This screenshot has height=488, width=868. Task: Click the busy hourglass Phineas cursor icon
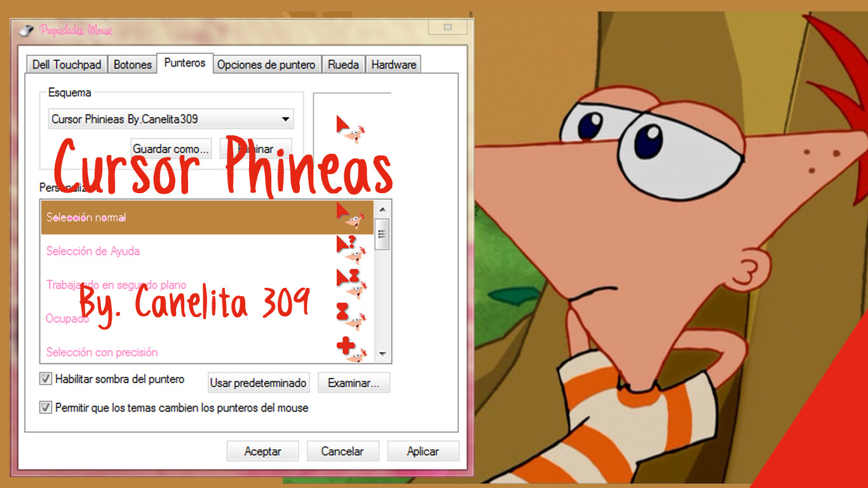351,318
